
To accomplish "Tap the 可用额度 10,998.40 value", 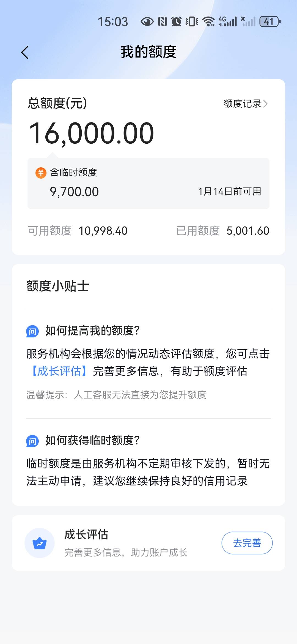I will click(103, 231).
